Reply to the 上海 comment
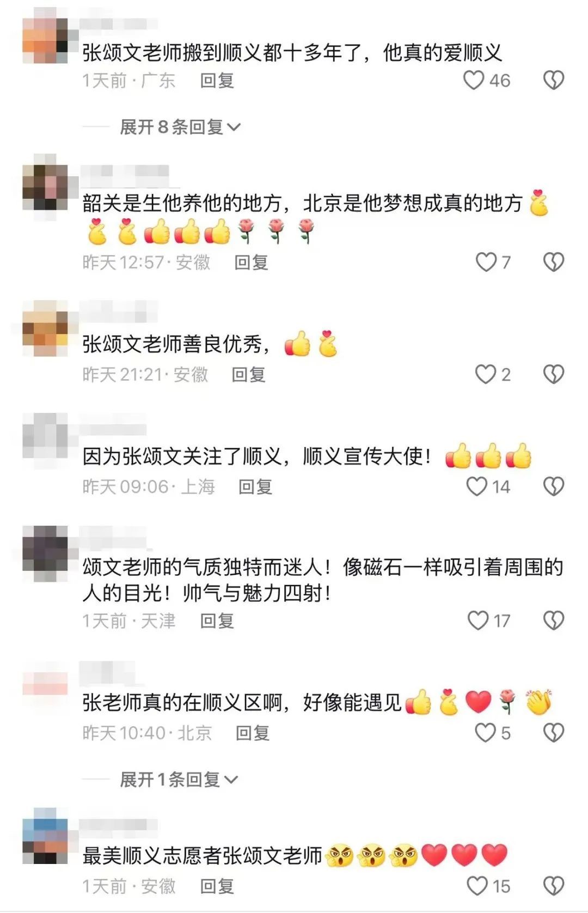 pos(255,486)
